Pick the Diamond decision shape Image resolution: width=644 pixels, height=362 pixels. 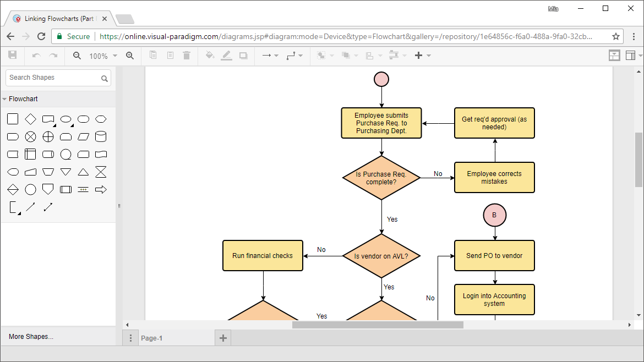[30, 119]
